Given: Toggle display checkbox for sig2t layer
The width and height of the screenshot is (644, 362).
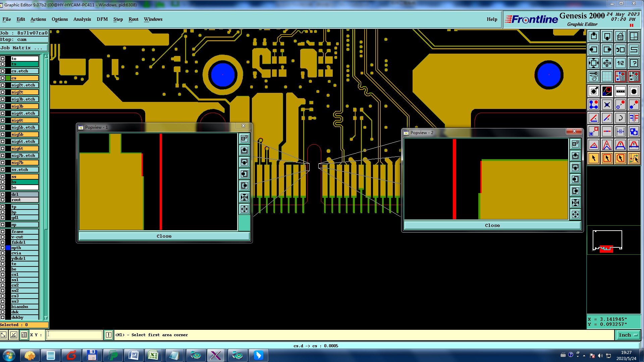Looking at the screenshot, I should point(3,92).
